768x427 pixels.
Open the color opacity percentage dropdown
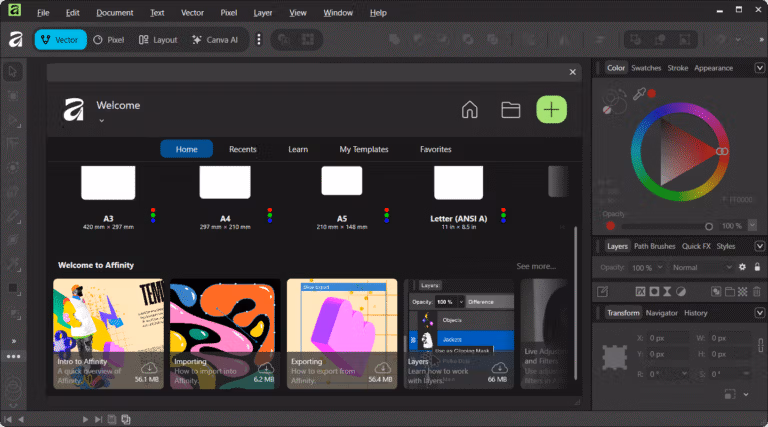click(x=753, y=225)
